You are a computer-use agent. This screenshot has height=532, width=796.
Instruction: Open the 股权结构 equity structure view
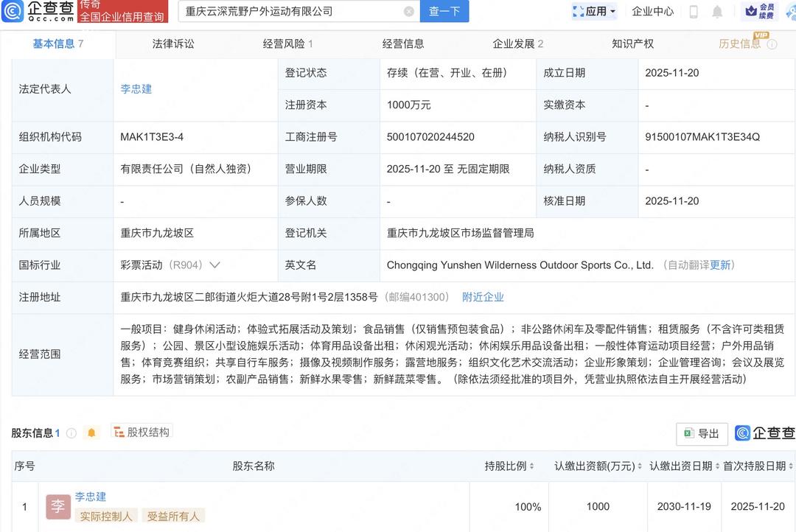pyautogui.click(x=141, y=433)
